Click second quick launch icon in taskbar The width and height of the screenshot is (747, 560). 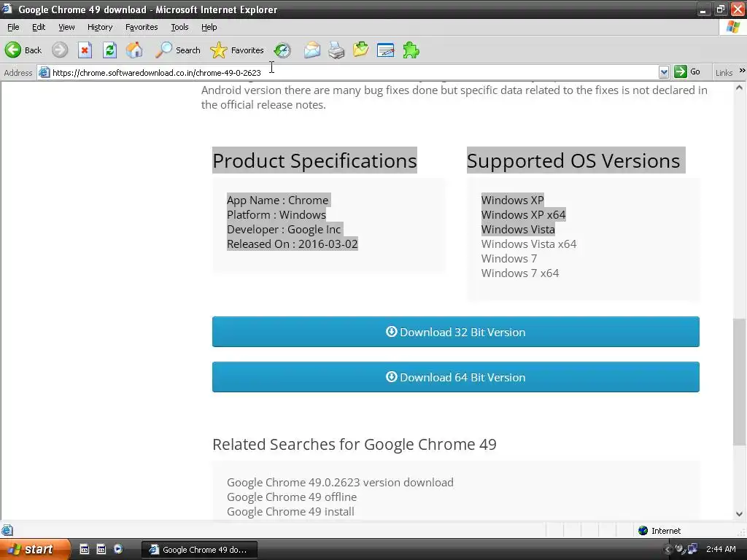point(101,549)
